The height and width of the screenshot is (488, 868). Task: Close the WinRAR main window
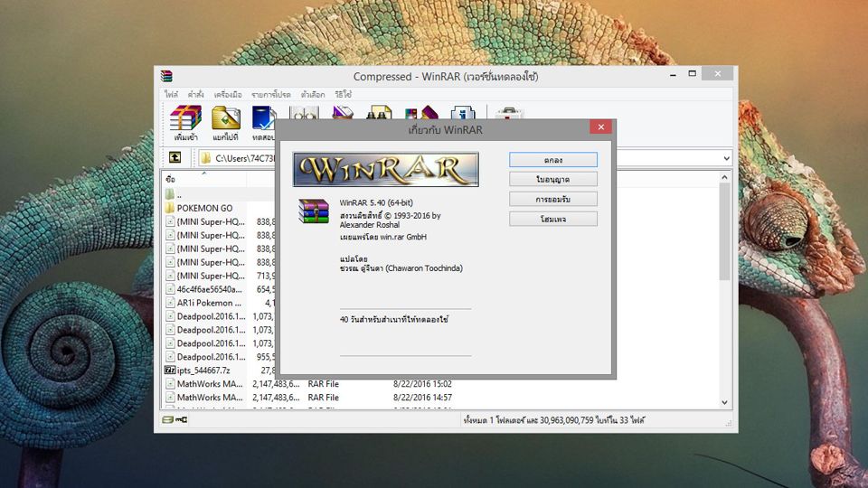pyautogui.click(x=717, y=73)
